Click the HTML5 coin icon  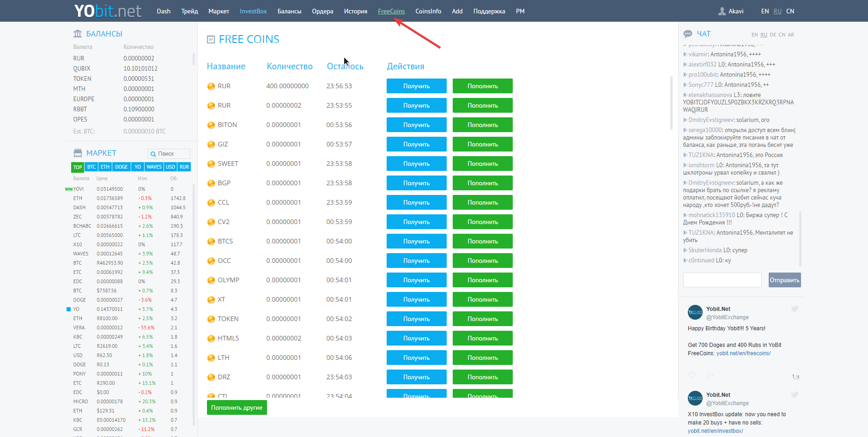(x=211, y=338)
